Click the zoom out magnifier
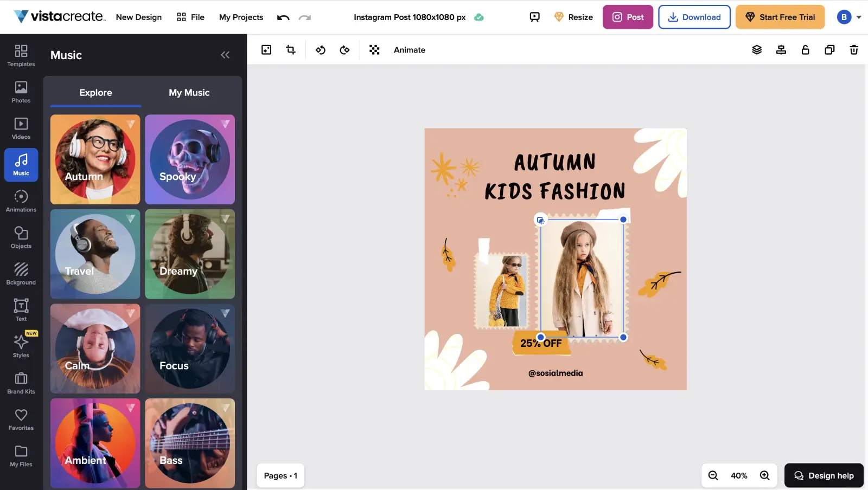This screenshot has width=868, height=490. pyautogui.click(x=713, y=475)
